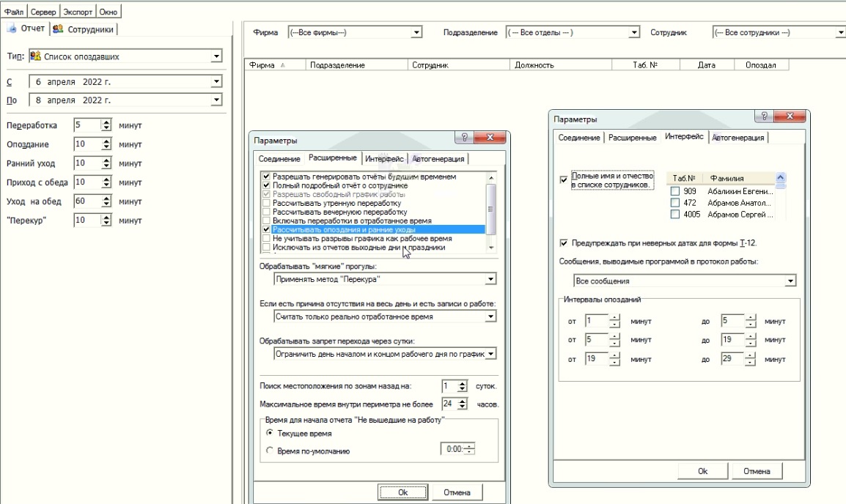Adjust the Ранний уход minutes stepper
This screenshot has height=504, width=846.
pos(106,163)
